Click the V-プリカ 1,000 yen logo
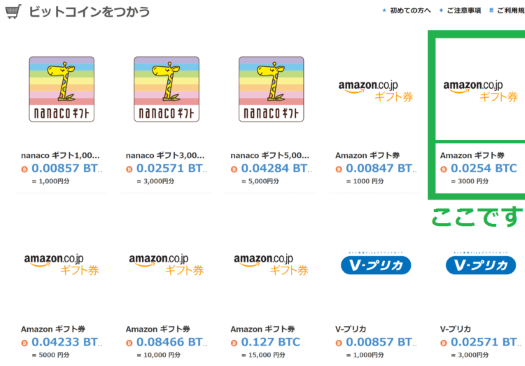 376,264
